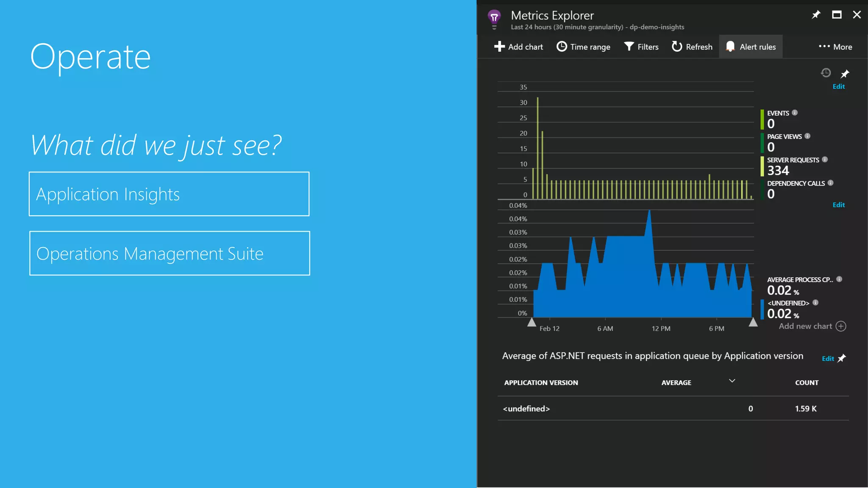Screen dimensions: 868x488
Task: Pin the top chart to dashboard
Action: tap(845, 74)
